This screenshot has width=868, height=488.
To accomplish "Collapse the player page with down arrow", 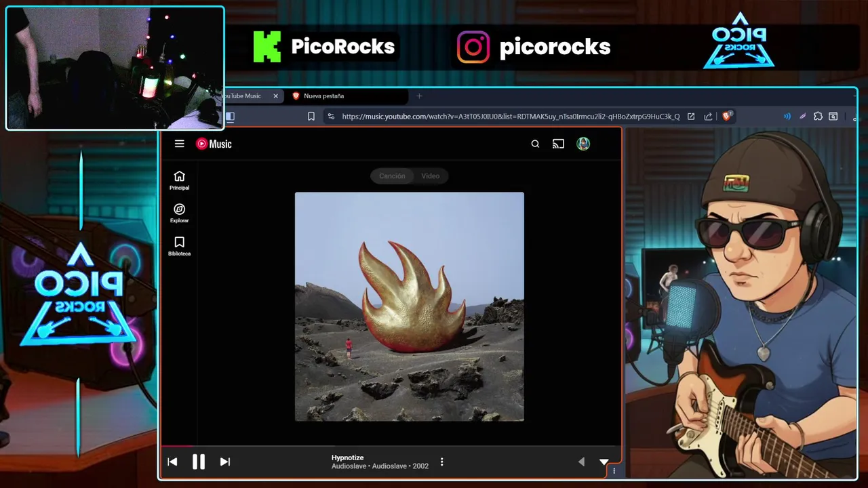I will [604, 462].
